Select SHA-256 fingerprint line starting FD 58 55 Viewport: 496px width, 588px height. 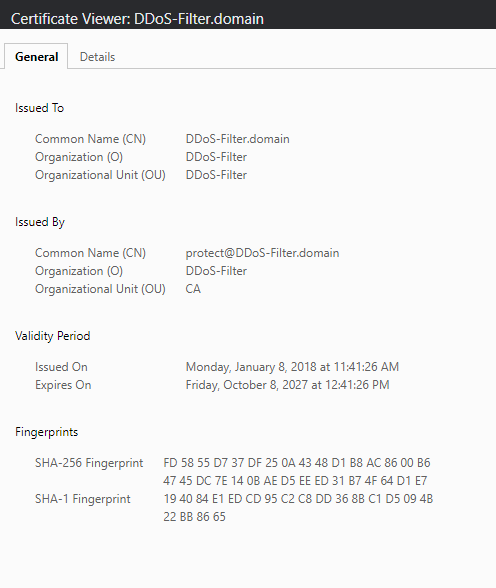click(297, 463)
